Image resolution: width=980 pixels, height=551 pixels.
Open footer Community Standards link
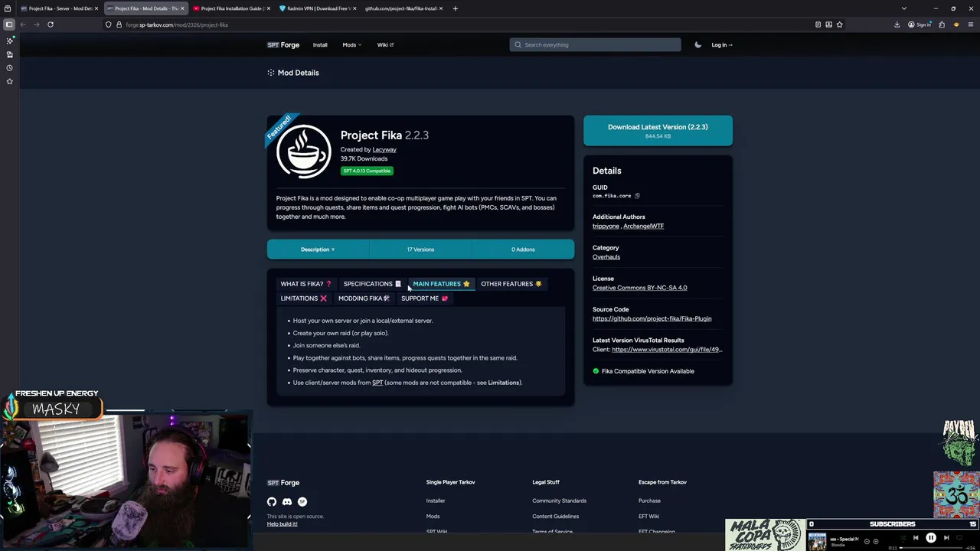(x=559, y=500)
